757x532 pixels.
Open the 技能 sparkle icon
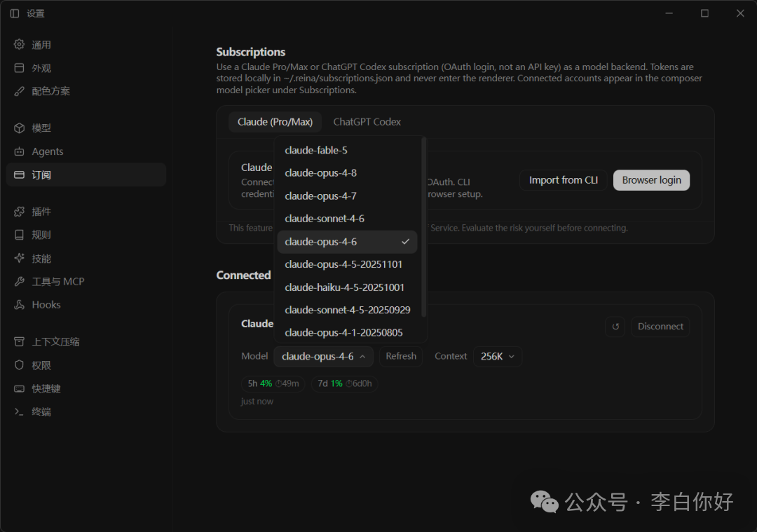19,258
